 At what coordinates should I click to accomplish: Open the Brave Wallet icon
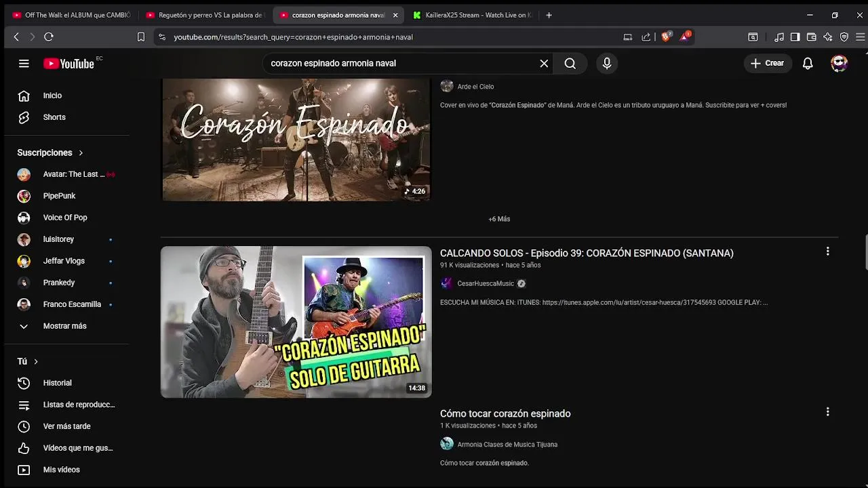812,37
